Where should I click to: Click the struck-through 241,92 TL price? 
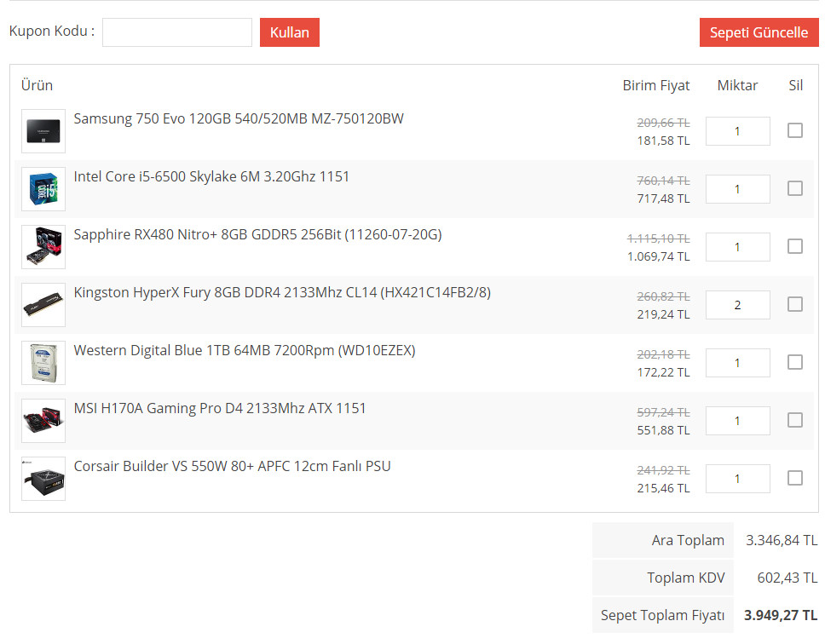[663, 470]
